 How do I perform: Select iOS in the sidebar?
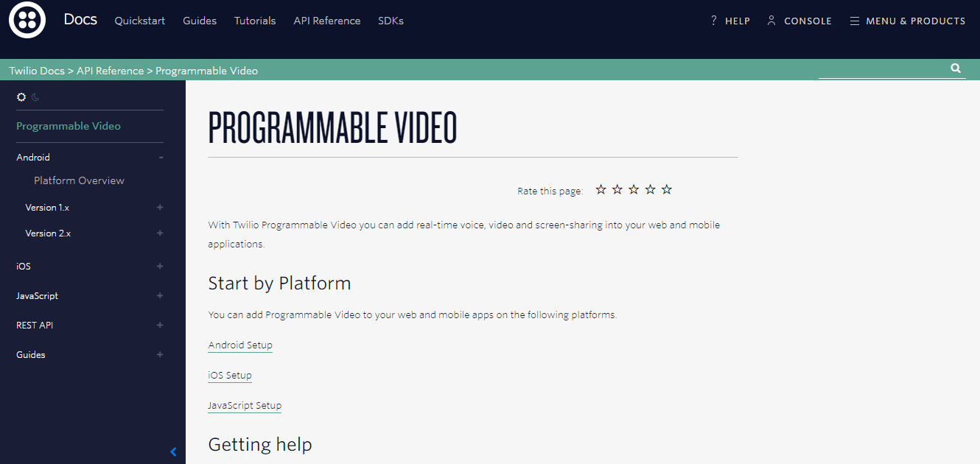pyautogui.click(x=24, y=267)
